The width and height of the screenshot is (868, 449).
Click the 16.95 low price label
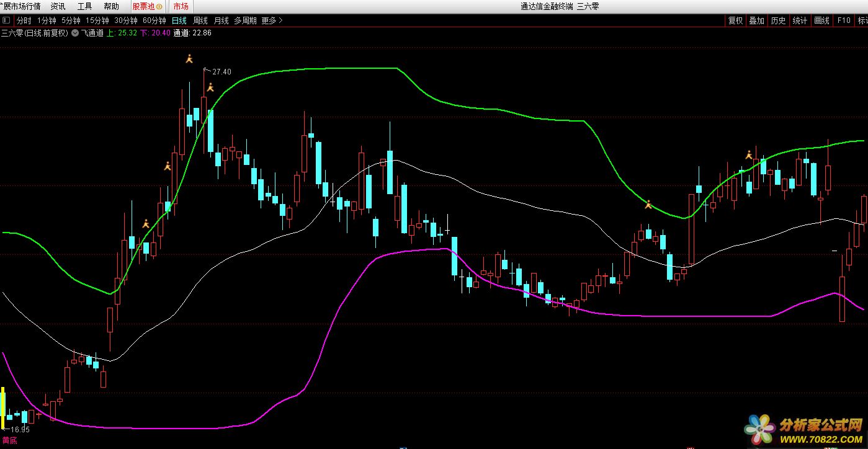tap(20, 430)
